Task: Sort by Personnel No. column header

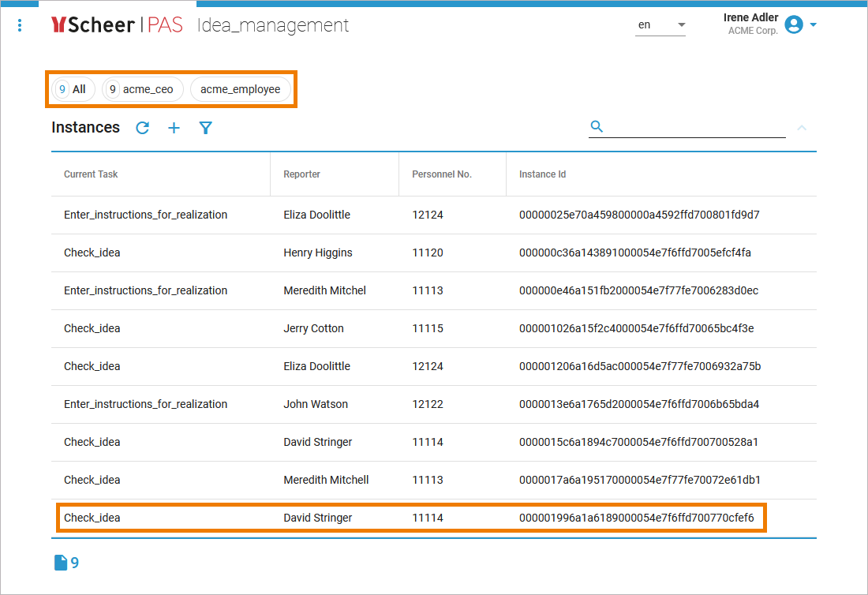Action: (441, 174)
